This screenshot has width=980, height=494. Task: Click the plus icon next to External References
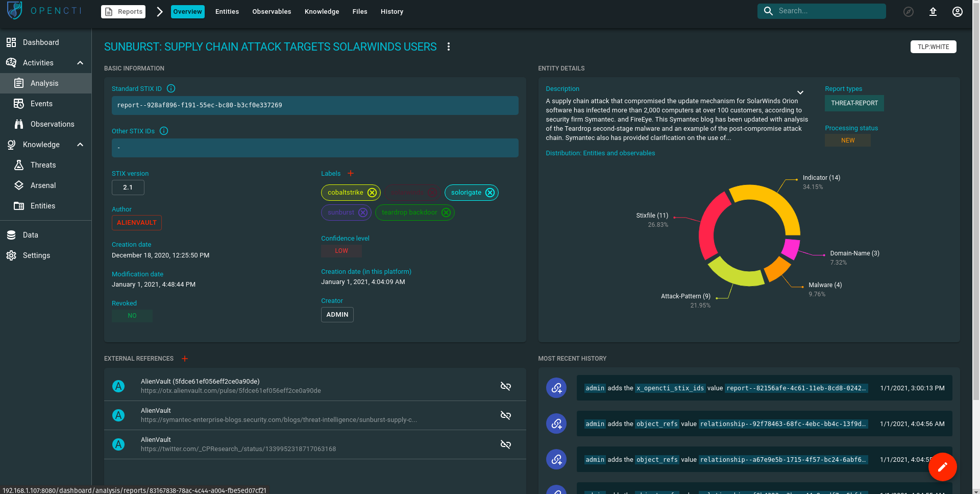pyautogui.click(x=185, y=359)
